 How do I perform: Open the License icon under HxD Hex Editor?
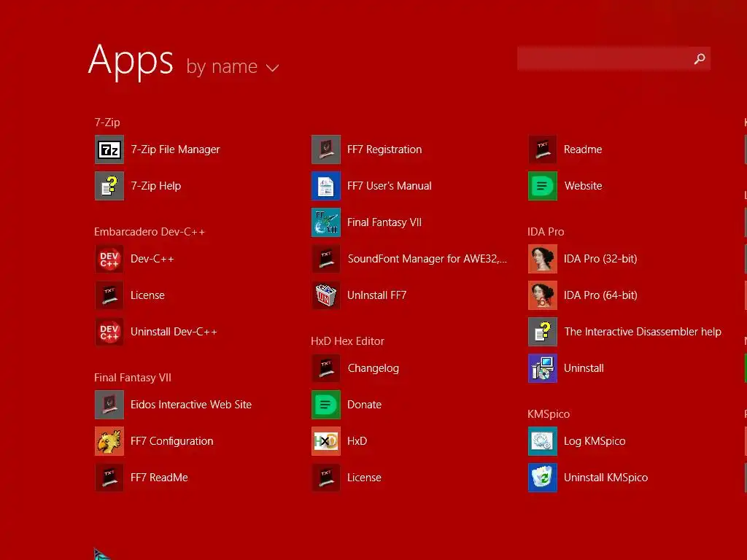pyautogui.click(x=326, y=478)
